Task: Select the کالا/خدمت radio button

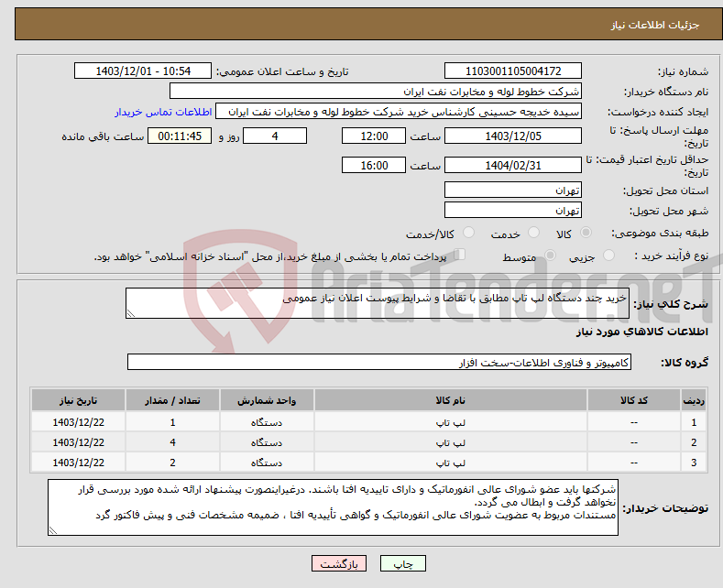Action: click(x=468, y=233)
